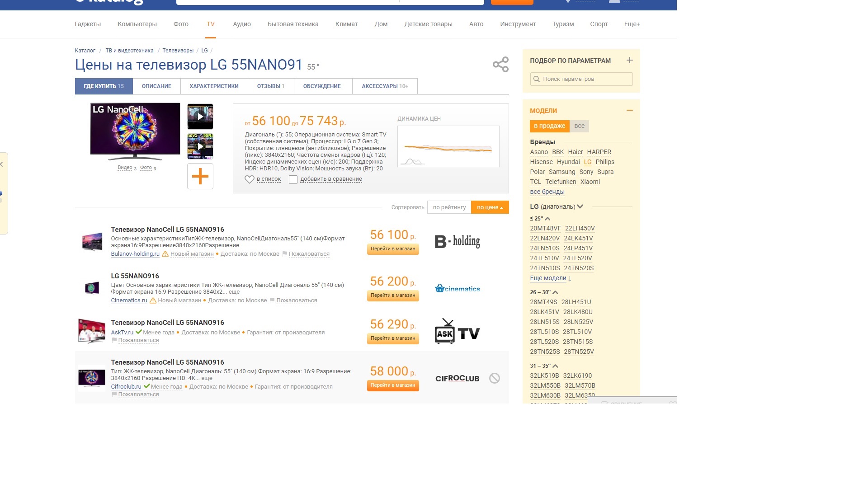Screen dimensions: 868x488
Task: Open the Аудио category menu
Action: 242,24
